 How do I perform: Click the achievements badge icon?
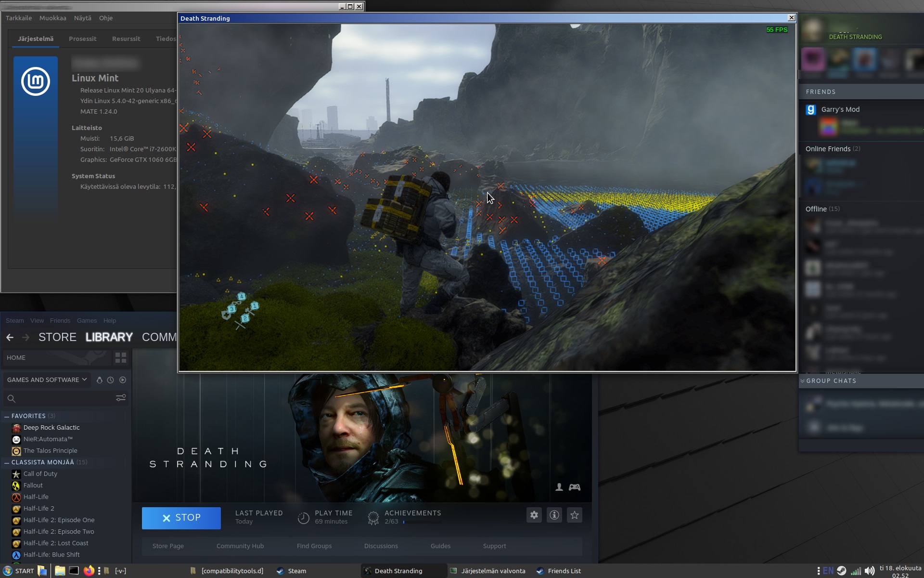373,518
